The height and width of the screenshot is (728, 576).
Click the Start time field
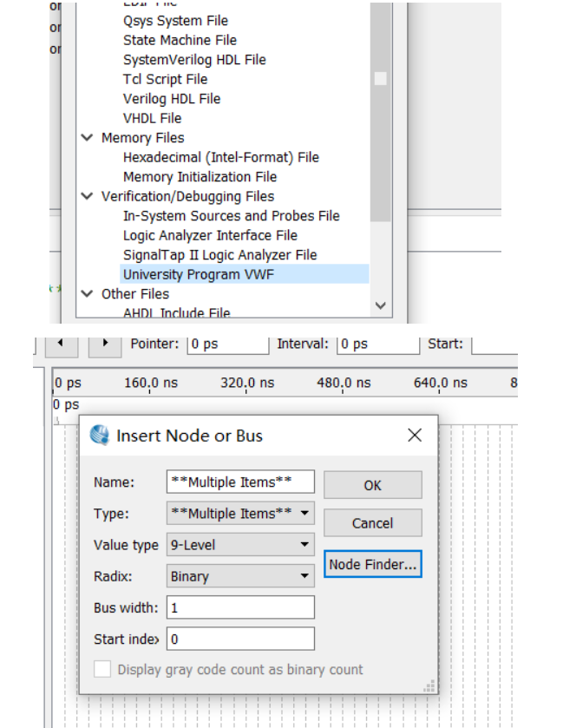click(x=494, y=344)
